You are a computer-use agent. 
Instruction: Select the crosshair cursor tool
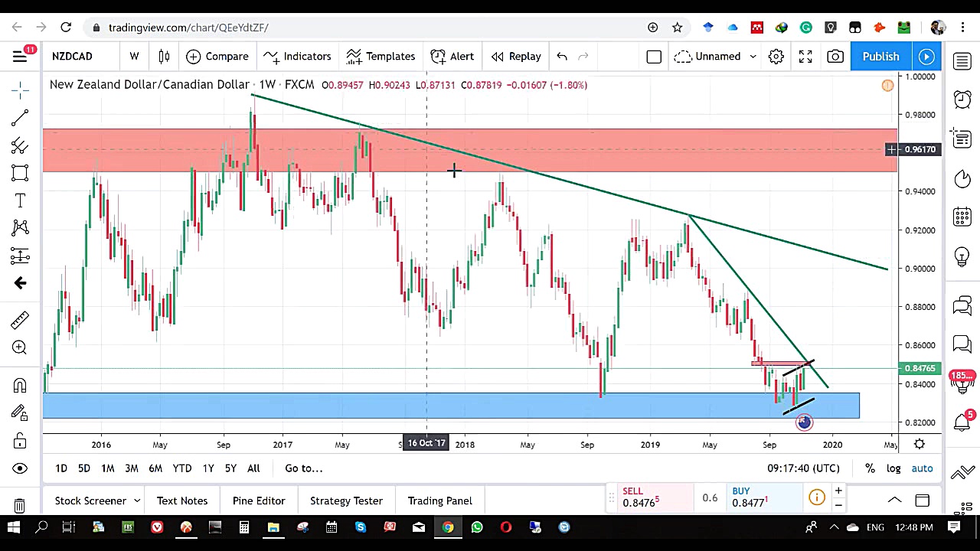20,91
